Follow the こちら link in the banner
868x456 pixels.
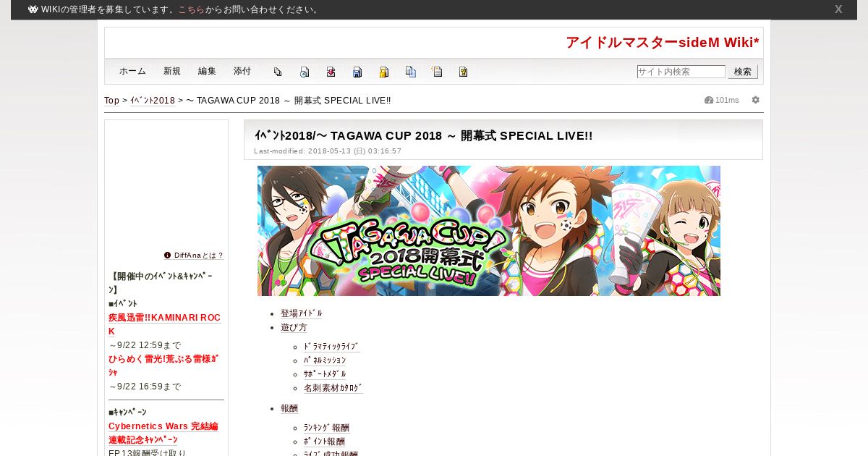point(191,9)
